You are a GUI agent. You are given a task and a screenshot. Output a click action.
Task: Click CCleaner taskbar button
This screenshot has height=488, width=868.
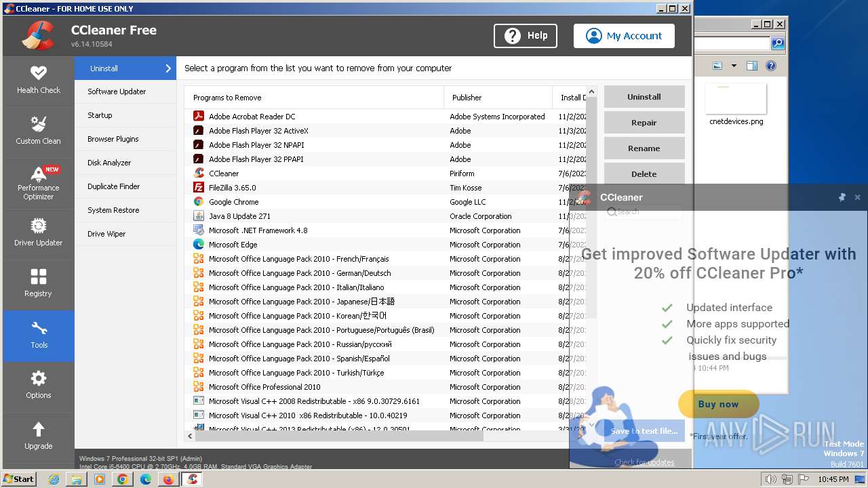(x=192, y=479)
